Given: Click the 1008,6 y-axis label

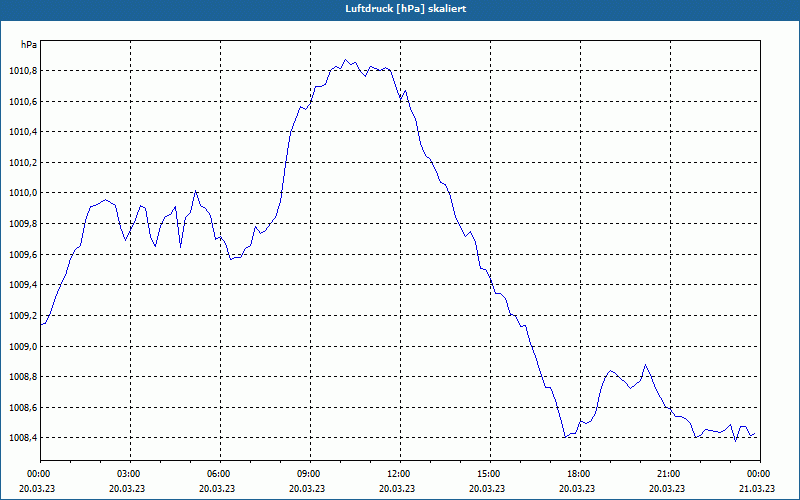Looking at the screenshot, I should pos(23,408).
